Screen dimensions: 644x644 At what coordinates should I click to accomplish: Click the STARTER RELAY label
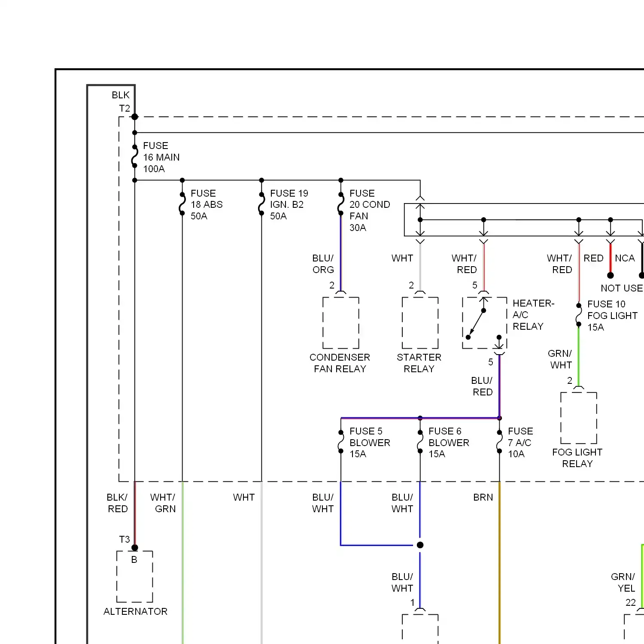click(x=419, y=363)
